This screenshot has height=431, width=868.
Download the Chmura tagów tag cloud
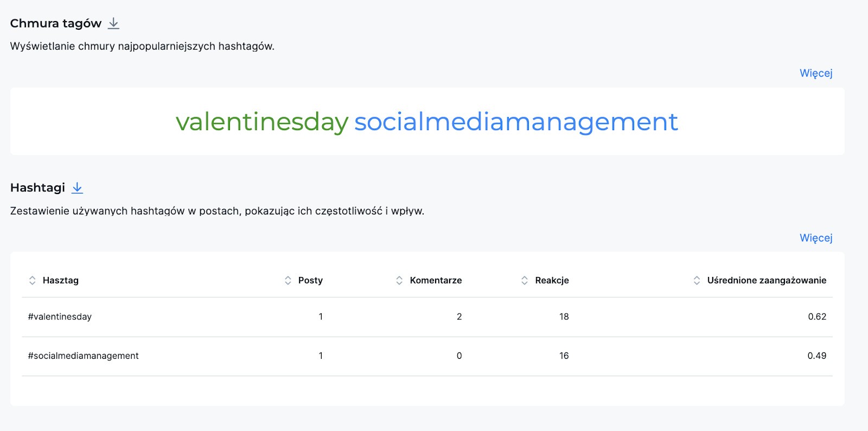click(x=113, y=23)
